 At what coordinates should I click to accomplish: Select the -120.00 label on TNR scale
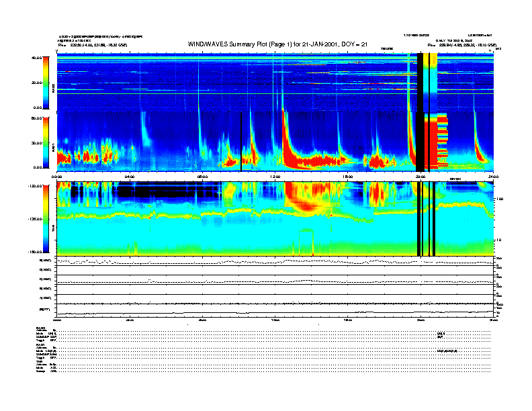pos(35,186)
